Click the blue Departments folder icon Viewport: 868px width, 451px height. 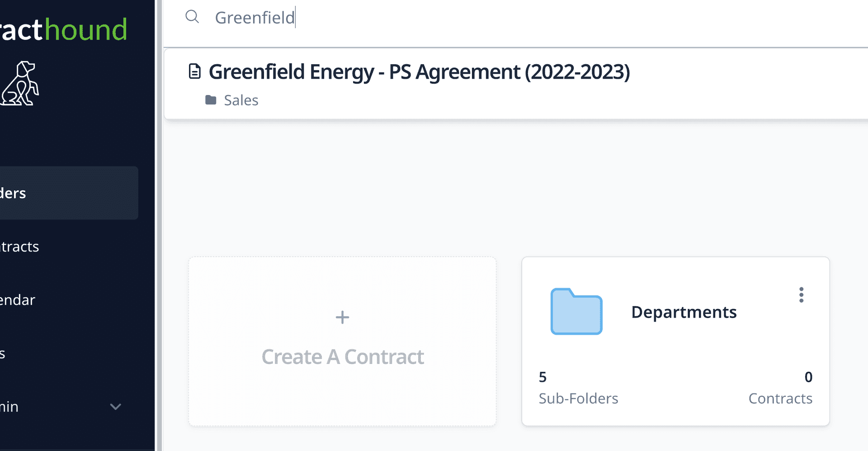click(x=576, y=312)
